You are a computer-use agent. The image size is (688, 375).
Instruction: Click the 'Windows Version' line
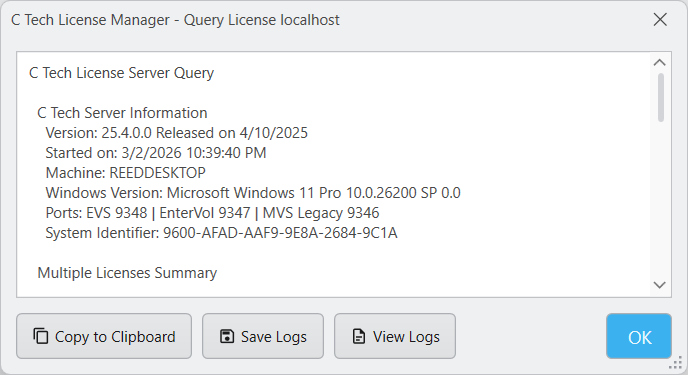(253, 193)
